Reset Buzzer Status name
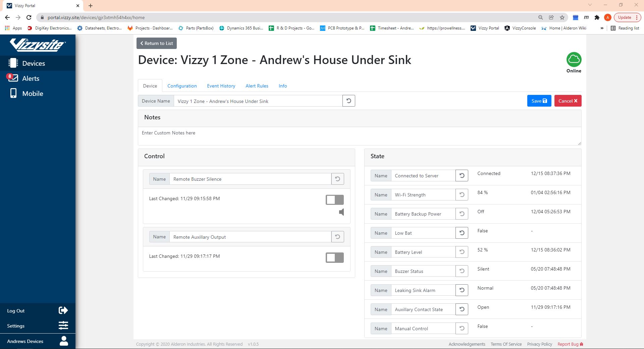 point(462,271)
